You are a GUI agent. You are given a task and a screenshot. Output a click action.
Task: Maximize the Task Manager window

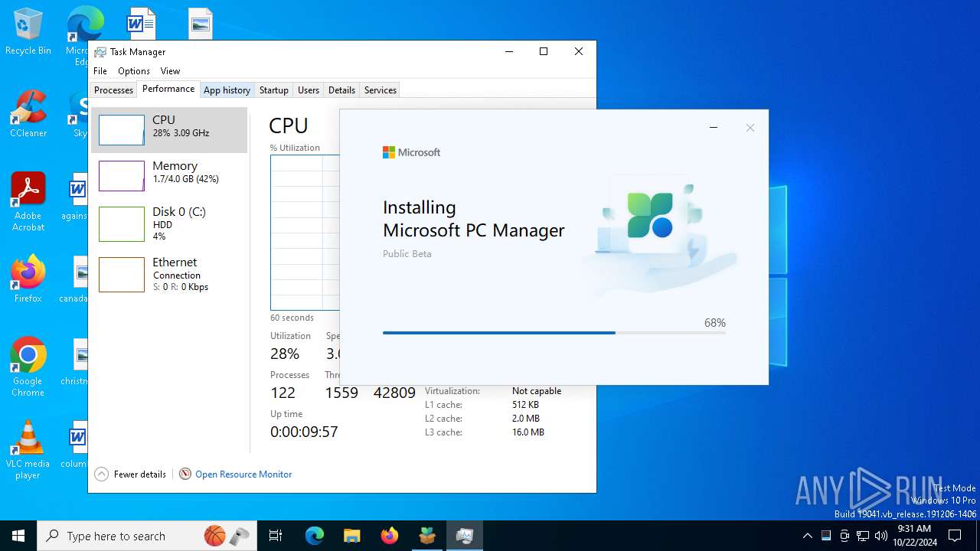click(544, 51)
